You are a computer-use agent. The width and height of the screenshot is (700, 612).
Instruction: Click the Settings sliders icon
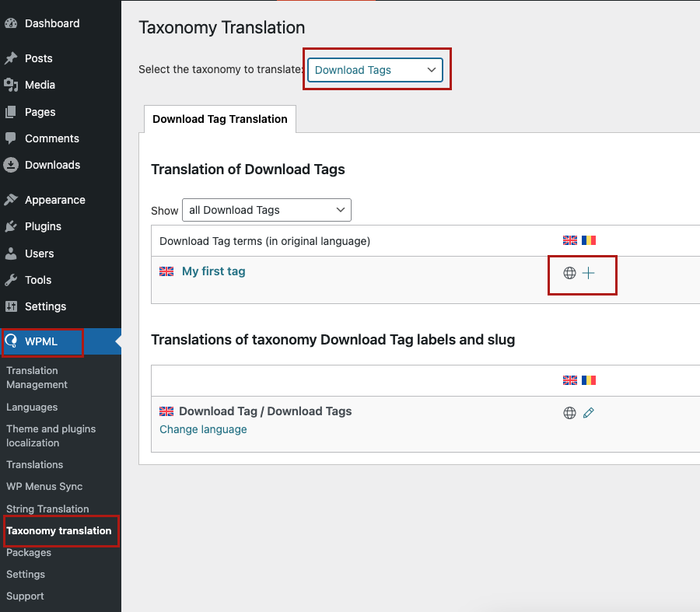[x=11, y=306]
